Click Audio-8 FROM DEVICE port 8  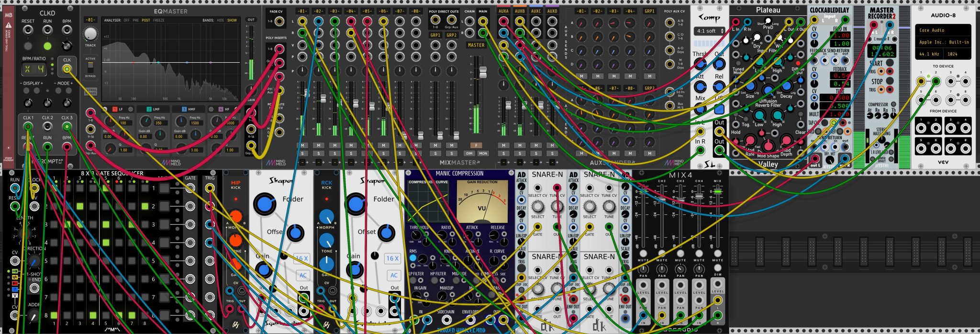pos(965,148)
